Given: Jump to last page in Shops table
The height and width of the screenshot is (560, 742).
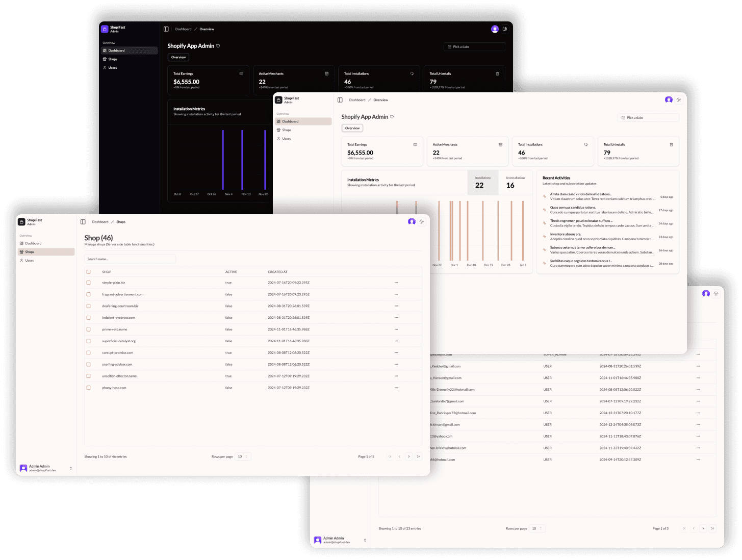Looking at the screenshot, I should click(418, 456).
